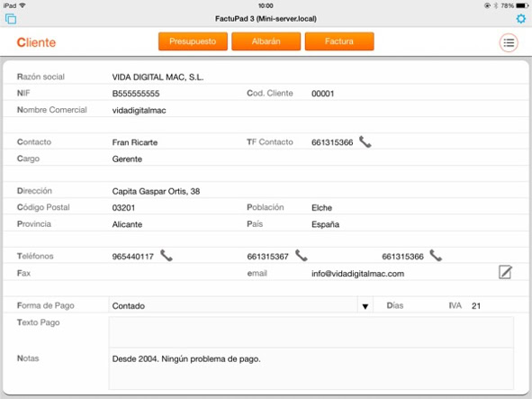This screenshot has width=532, height=399.
Task: Select the Notas text area
Action: [x=311, y=368]
